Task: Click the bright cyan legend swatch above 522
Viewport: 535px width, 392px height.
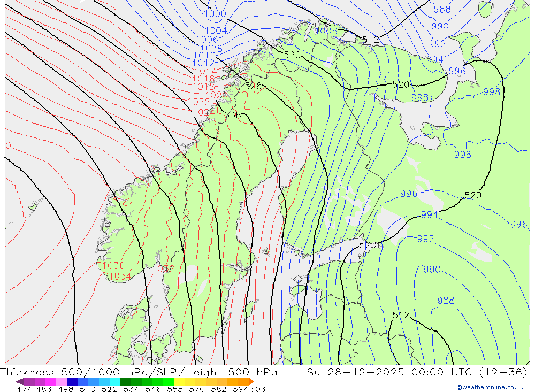Action: (115, 381)
